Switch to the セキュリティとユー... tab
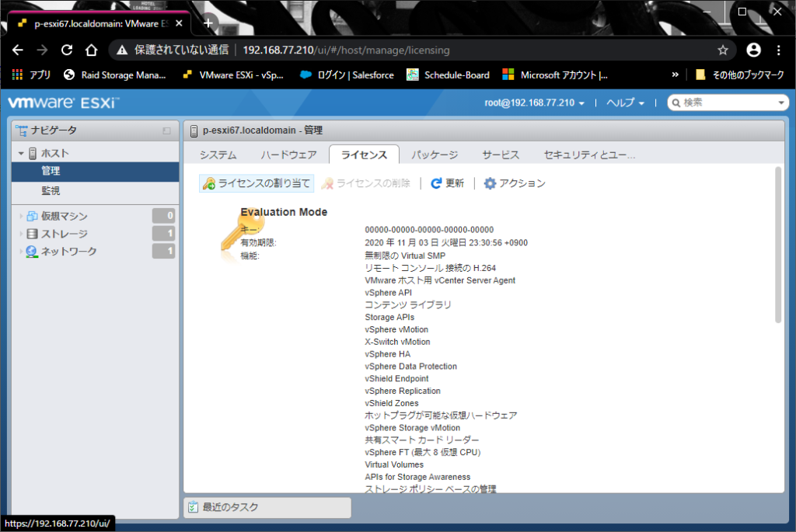Screen dimensions: 796x532 point(589,155)
